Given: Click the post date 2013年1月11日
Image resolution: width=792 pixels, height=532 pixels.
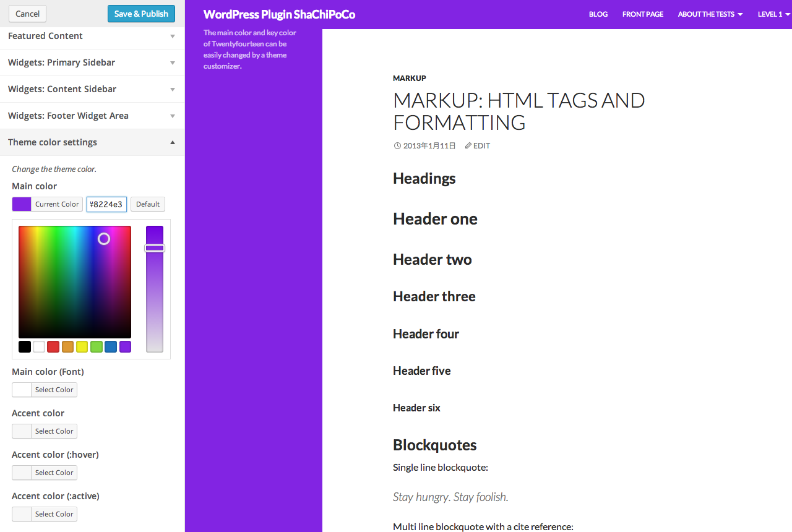Looking at the screenshot, I should click(x=429, y=146).
